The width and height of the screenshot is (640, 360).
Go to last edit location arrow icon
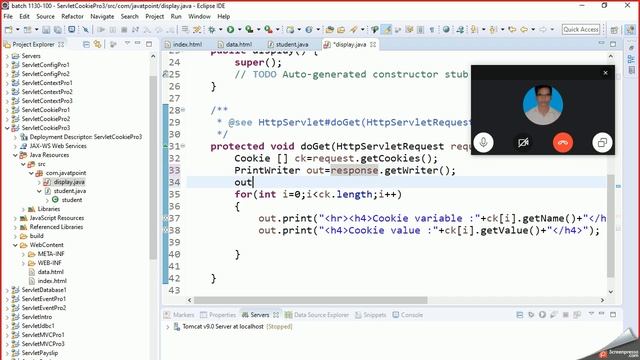point(512,29)
